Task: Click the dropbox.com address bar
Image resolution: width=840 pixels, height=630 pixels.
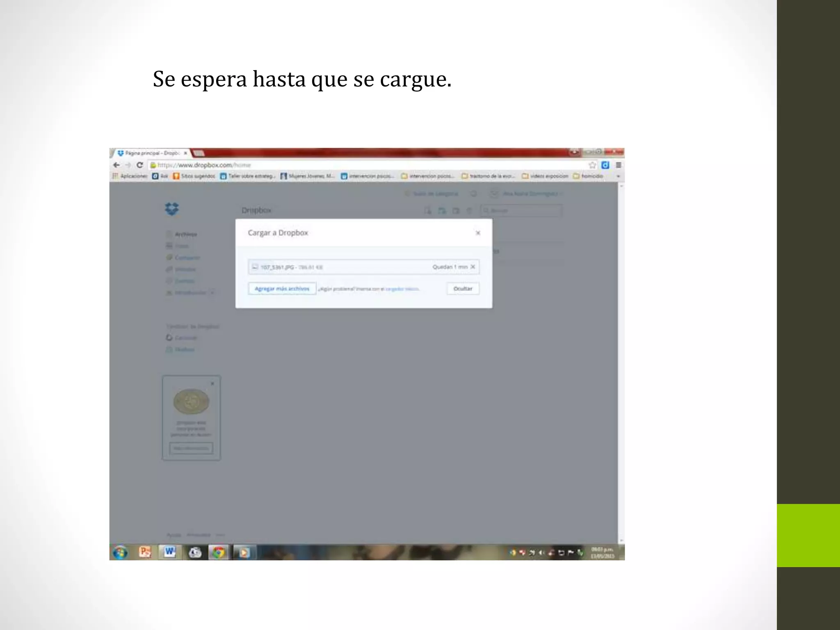Action: click(x=369, y=165)
